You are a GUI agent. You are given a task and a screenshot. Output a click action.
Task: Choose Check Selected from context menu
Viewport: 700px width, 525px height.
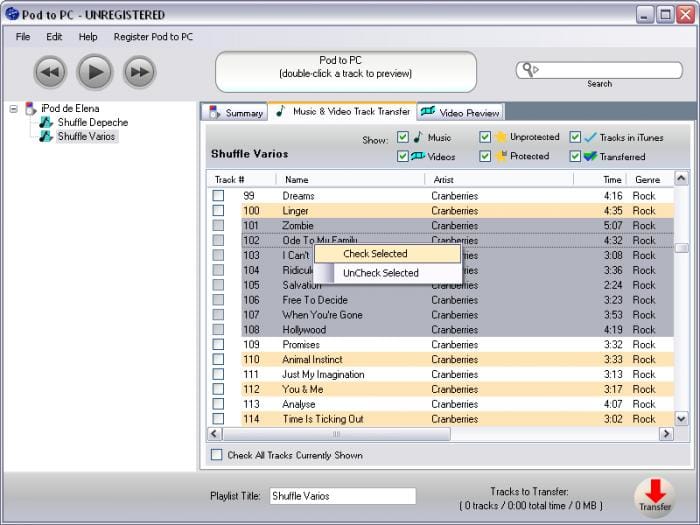(x=375, y=254)
